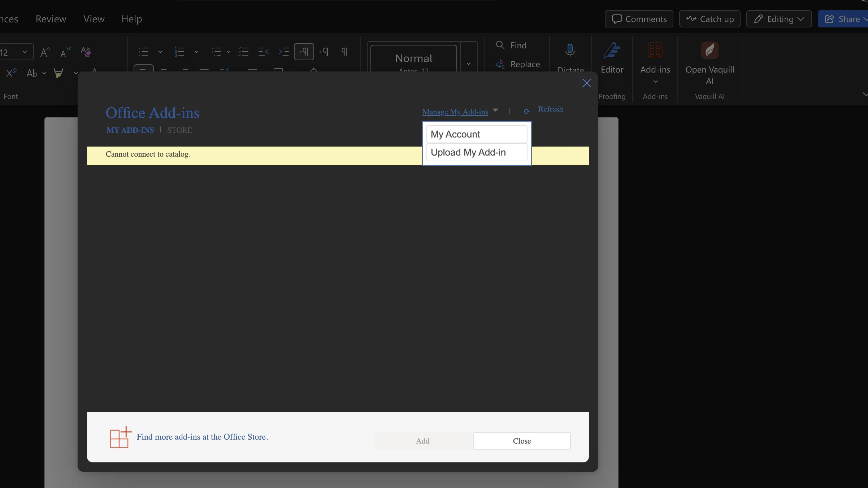
Task: Insert a numbered list
Action: (x=179, y=52)
